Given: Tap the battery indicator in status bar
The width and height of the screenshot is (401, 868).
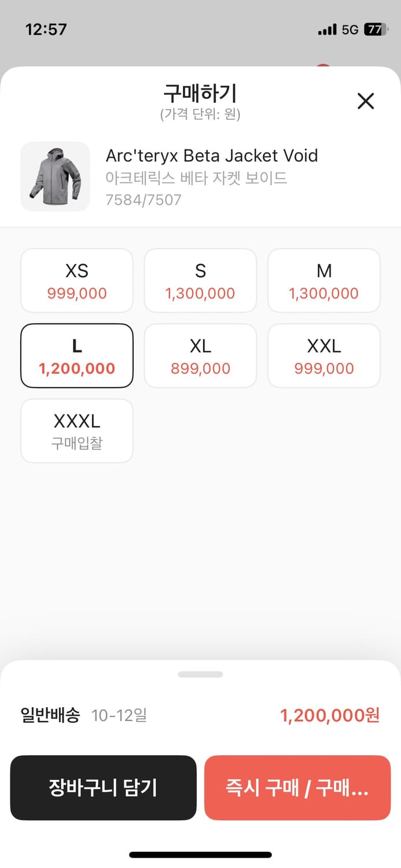Looking at the screenshot, I should click(375, 30).
